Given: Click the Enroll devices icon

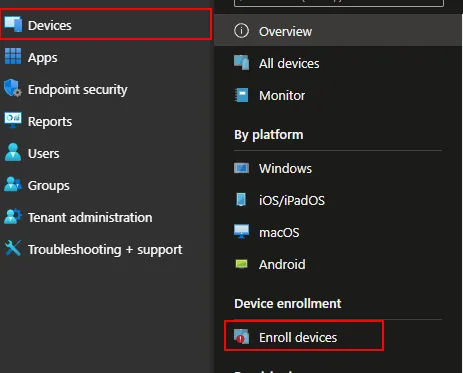Looking at the screenshot, I should (241, 336).
